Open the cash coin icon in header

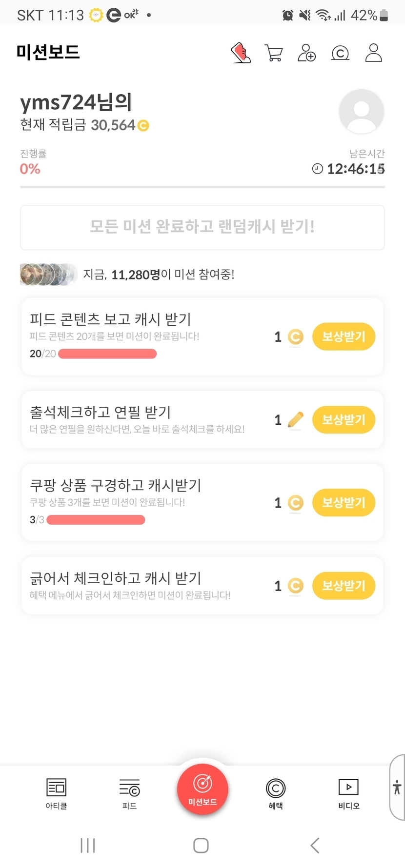[340, 53]
